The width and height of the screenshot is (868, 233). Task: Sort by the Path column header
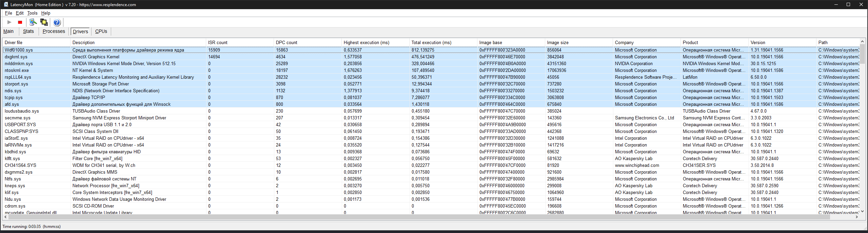pos(838,42)
